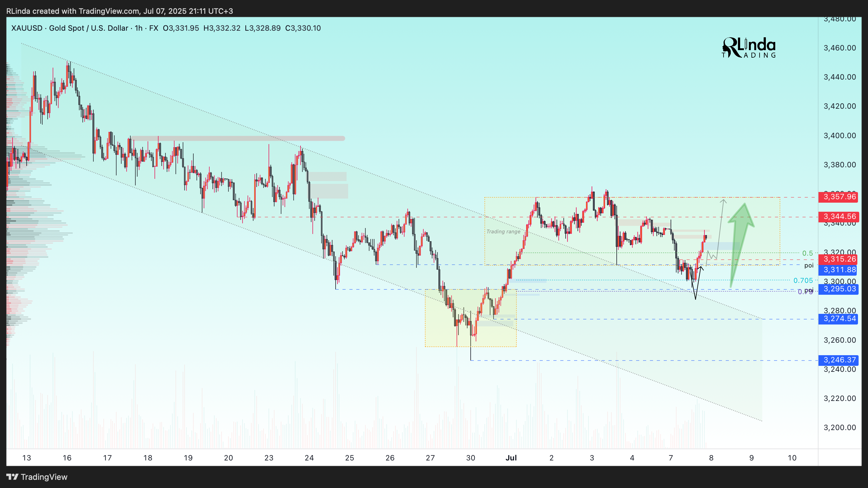This screenshot has width=868, height=488.
Task: Click the green 0.5 Fibonacci level label
Action: click(x=808, y=253)
